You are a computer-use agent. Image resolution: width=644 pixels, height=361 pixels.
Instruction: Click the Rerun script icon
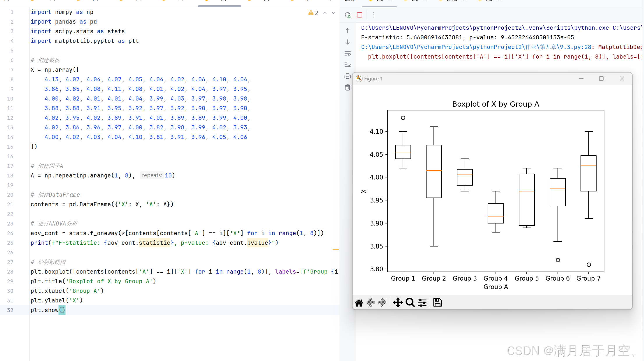tap(348, 15)
